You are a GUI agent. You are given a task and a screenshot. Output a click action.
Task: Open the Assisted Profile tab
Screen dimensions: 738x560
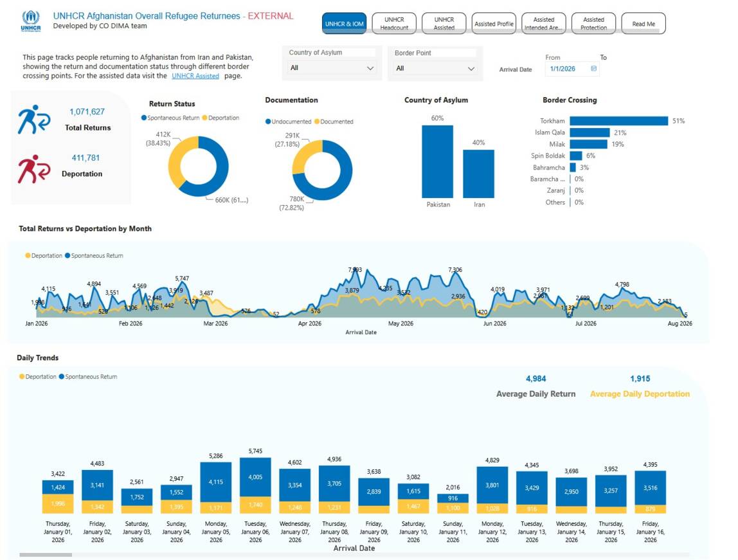[x=494, y=24]
